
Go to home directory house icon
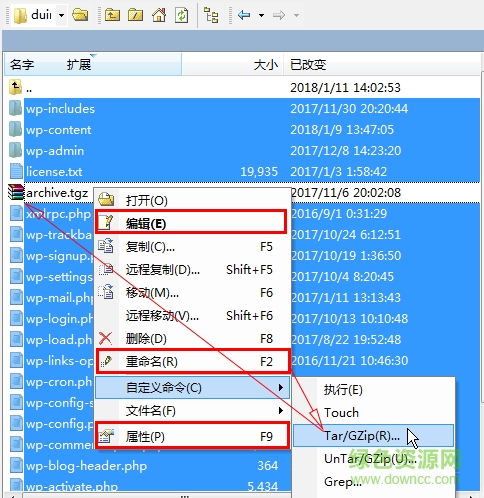coord(159,15)
